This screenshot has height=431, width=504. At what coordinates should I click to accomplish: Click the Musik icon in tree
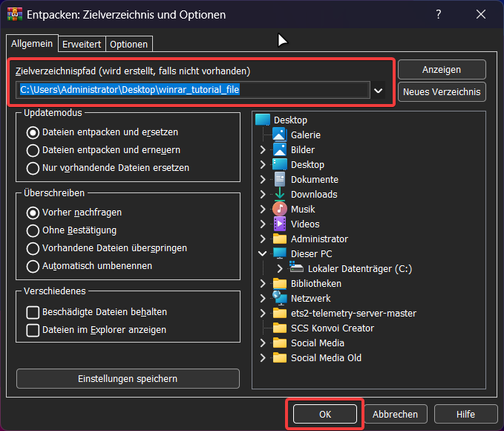point(279,209)
